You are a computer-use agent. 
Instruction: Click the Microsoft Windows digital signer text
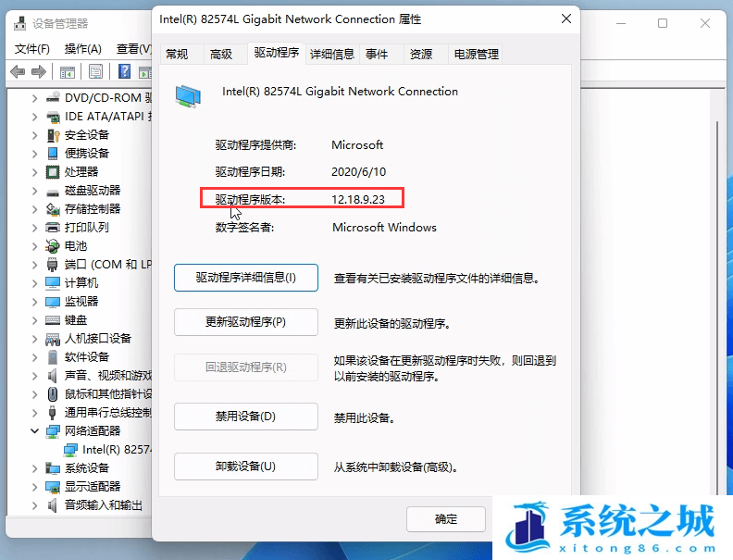tap(384, 228)
